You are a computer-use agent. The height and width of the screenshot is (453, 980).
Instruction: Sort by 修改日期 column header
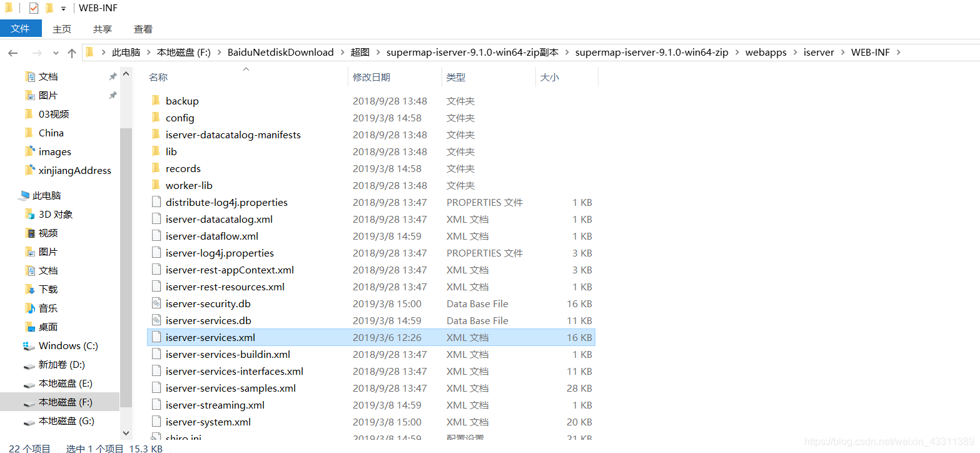[371, 77]
